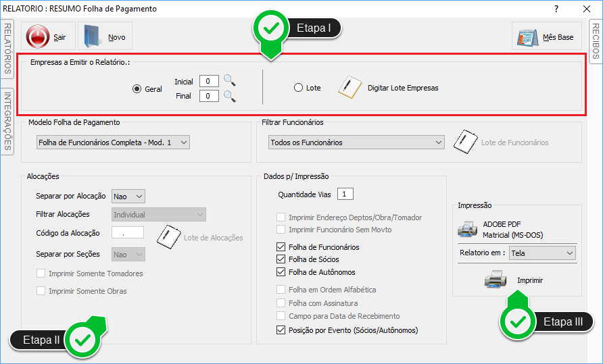This screenshot has width=603, height=364.
Task: Click magnifier next to Inicial field
Action: coord(230,81)
